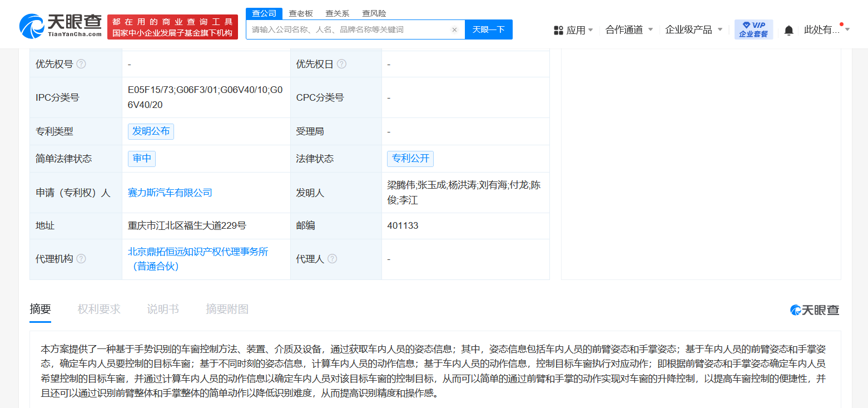
Task: Clear the search box with X icon
Action: pyautogui.click(x=454, y=30)
